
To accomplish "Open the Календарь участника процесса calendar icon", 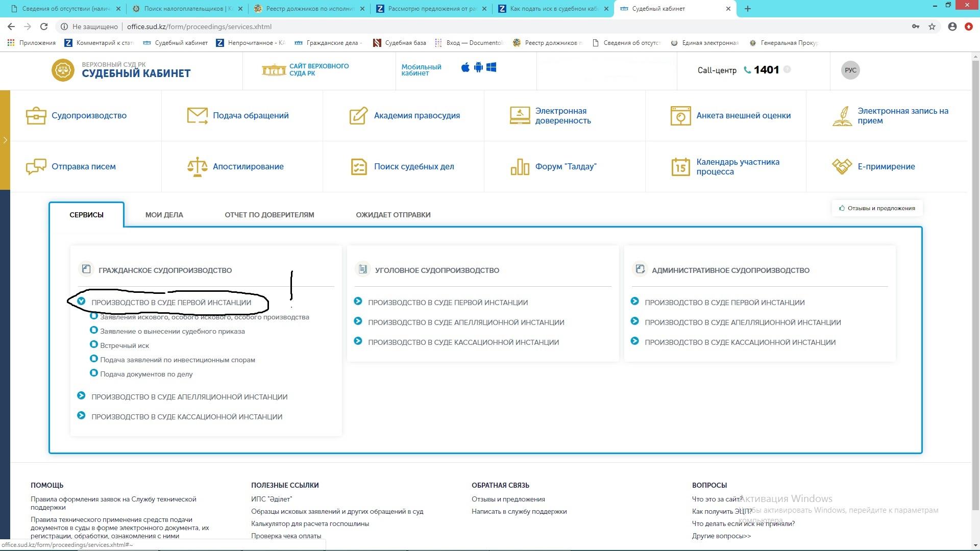I will click(680, 166).
